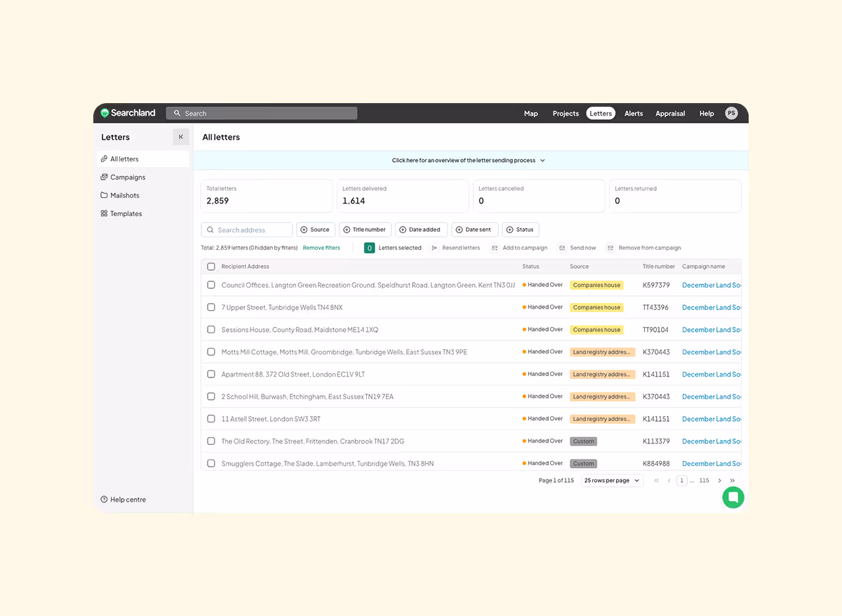Viewport: 842px width, 616px height.
Task: Click Send now action
Action: 577,248
